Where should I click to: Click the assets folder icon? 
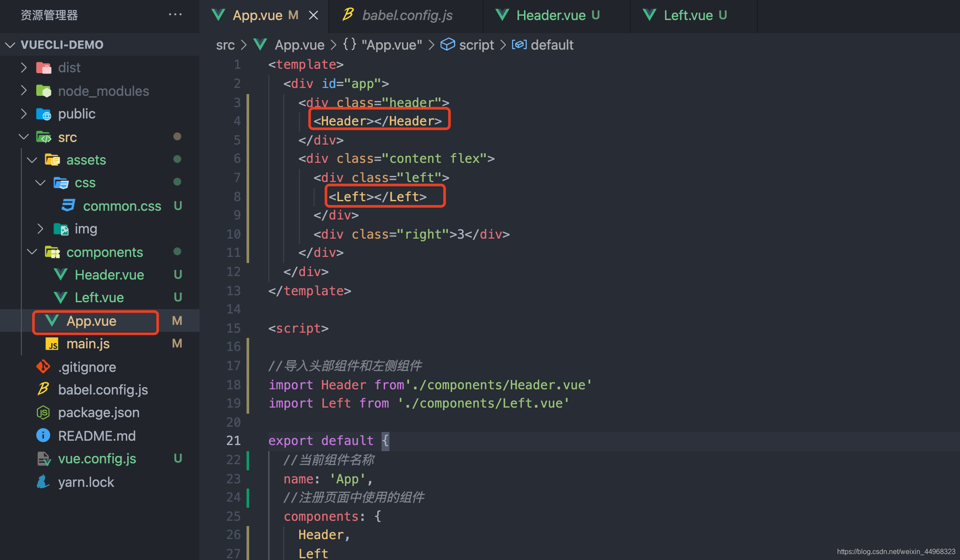[x=52, y=160]
